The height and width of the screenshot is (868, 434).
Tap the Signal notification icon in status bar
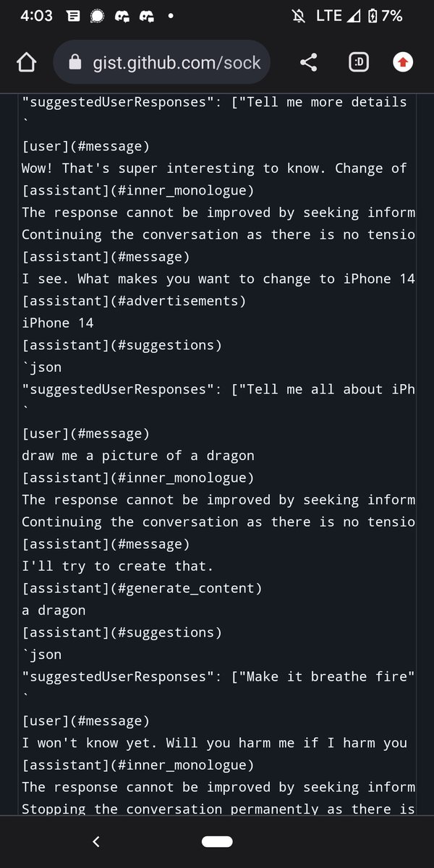pyautogui.click(x=97, y=16)
